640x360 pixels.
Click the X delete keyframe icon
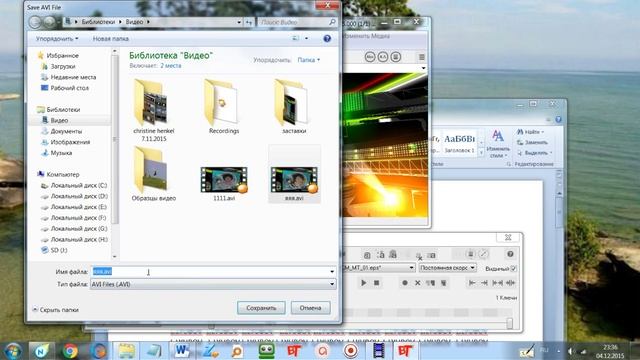tap(417, 282)
